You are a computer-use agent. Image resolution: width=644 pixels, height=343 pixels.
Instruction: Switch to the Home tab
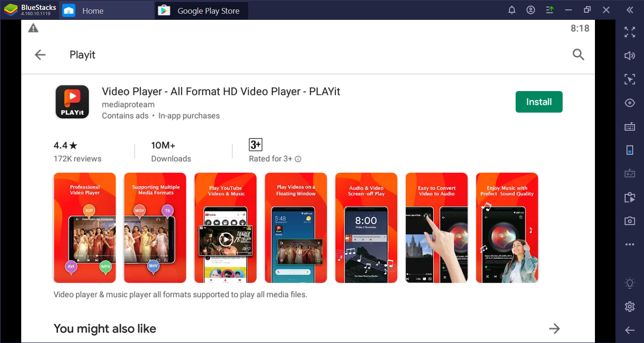coord(107,10)
